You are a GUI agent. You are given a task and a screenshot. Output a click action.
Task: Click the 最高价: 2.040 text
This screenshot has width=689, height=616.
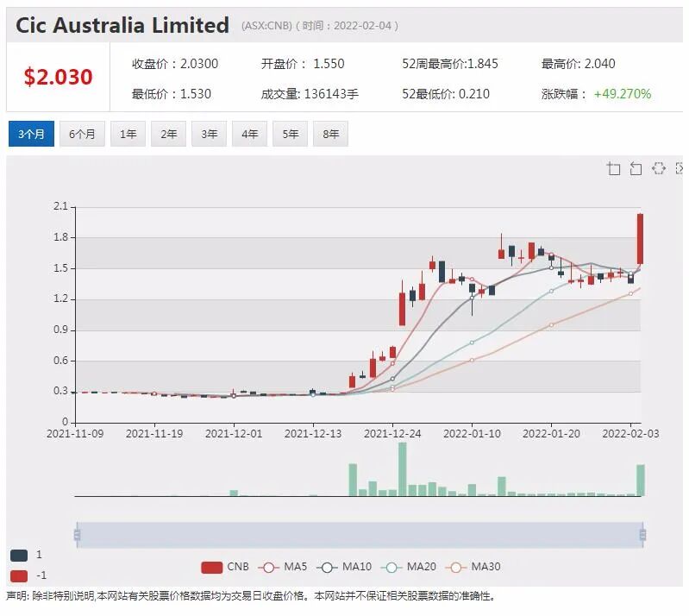(x=578, y=64)
